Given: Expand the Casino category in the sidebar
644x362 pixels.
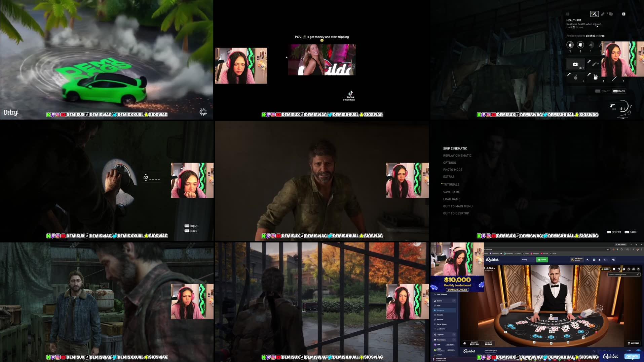Looking at the screenshot, I should pos(454,301).
